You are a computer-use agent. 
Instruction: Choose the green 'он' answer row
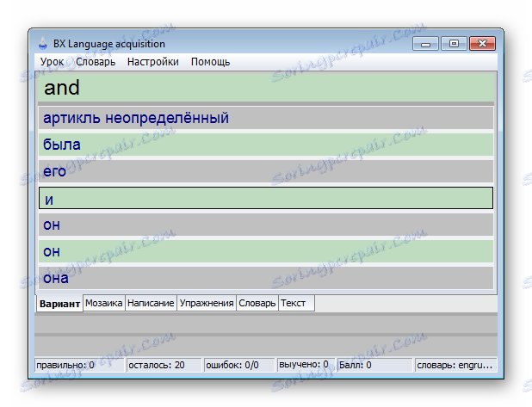[x=266, y=251]
